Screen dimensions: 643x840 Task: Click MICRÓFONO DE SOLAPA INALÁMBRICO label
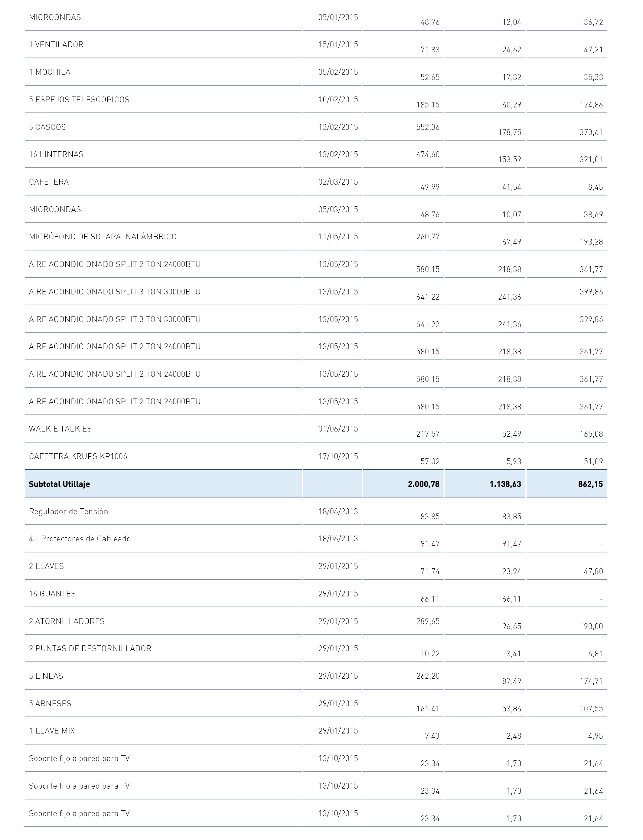pos(103,237)
